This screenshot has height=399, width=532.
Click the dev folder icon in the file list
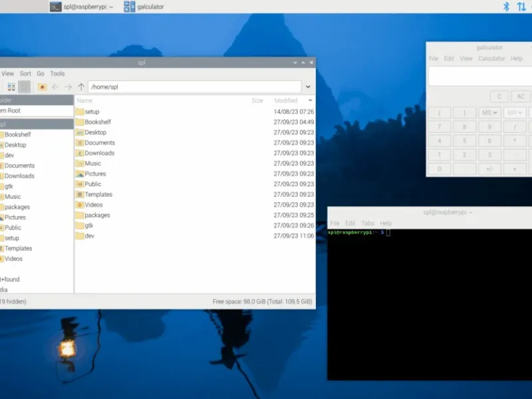click(80, 236)
